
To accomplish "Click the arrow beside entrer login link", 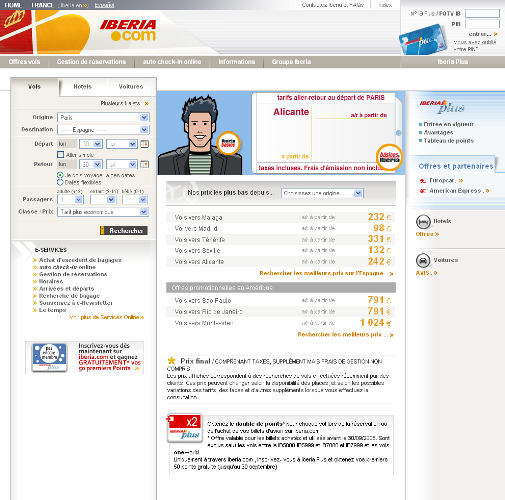I will [496, 34].
